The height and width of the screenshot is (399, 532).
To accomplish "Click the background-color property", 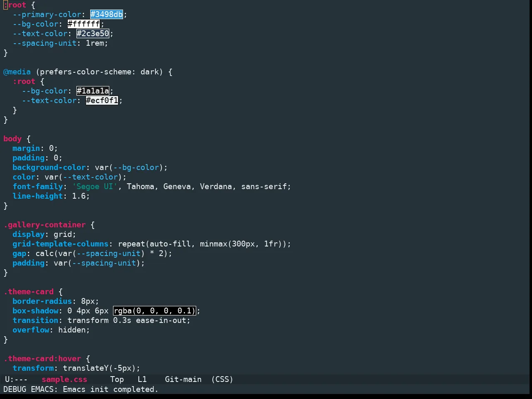I will 49,167.
